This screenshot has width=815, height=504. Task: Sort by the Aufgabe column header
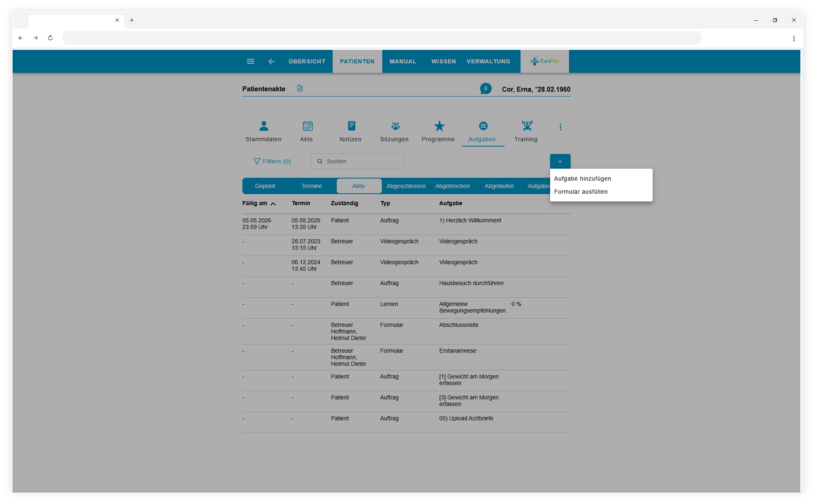click(x=450, y=203)
